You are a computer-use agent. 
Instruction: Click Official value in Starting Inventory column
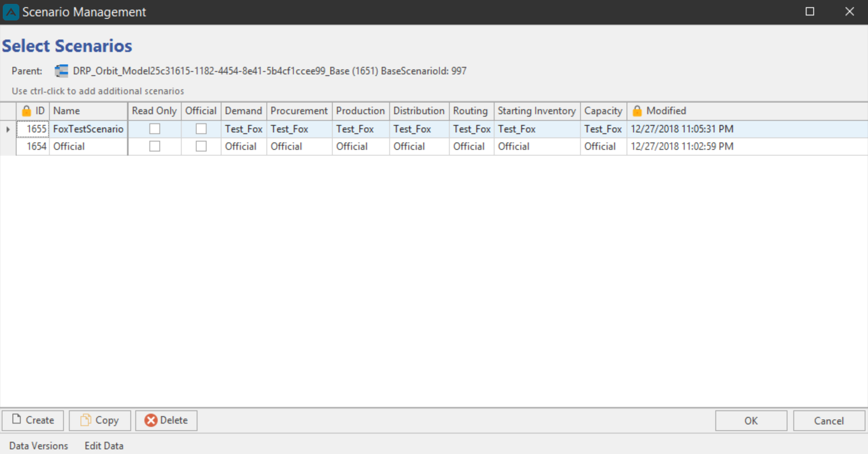(537, 147)
